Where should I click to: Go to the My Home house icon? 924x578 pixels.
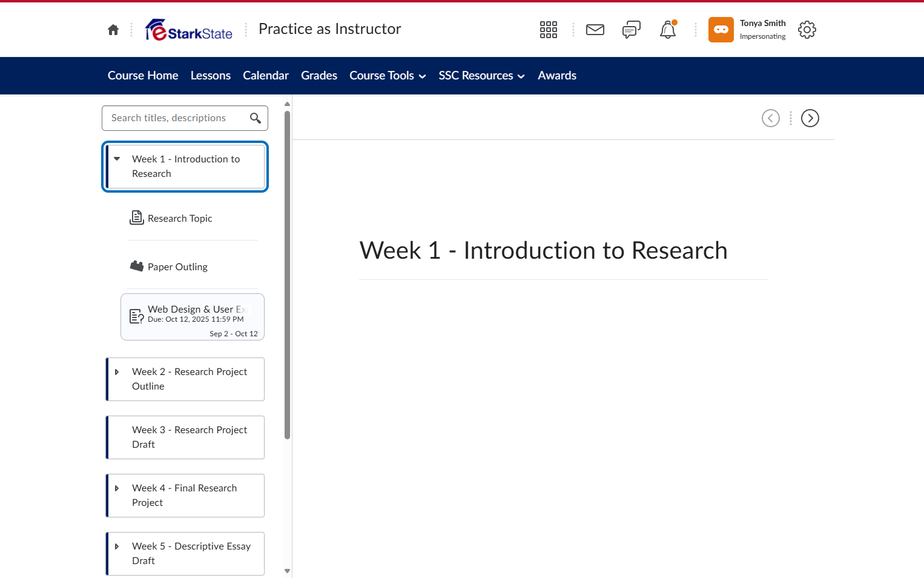point(113,30)
